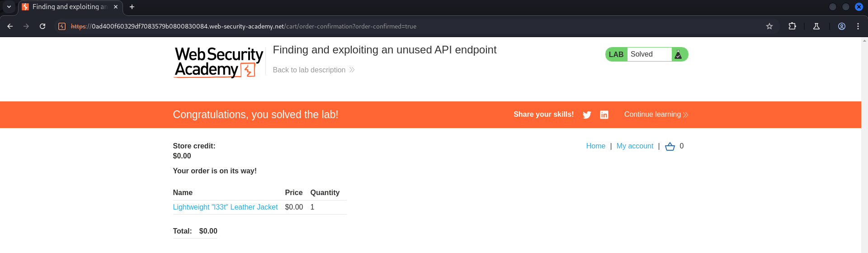The image size is (868, 253).
Task: Click the LinkedIn share icon
Action: 604,115
